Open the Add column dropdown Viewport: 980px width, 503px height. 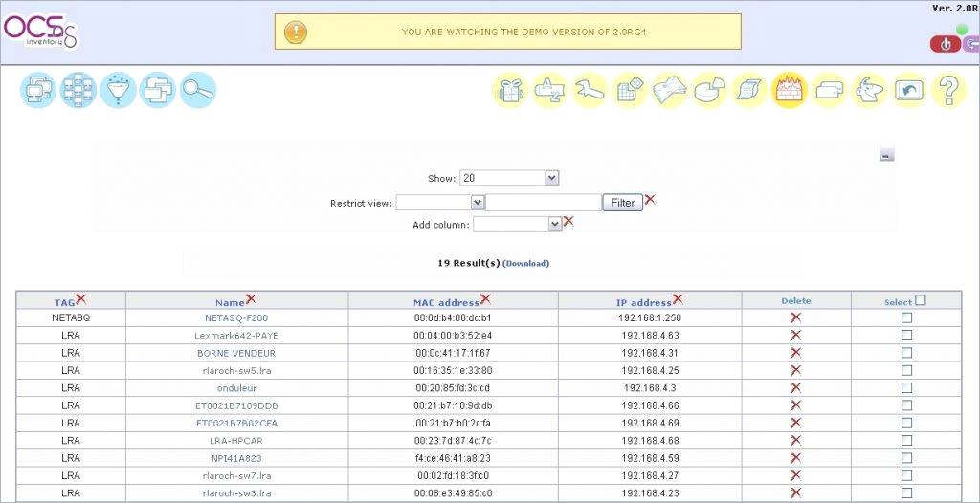tap(517, 224)
